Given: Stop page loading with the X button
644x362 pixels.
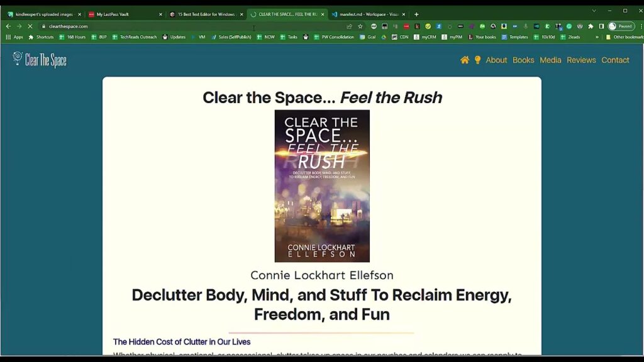Looking at the screenshot, I should click(x=30, y=26).
